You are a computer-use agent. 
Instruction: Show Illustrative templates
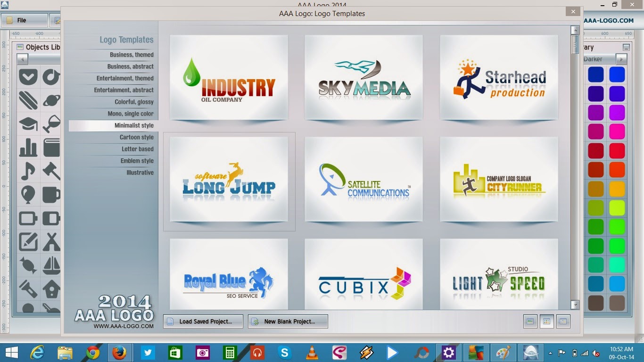point(140,173)
